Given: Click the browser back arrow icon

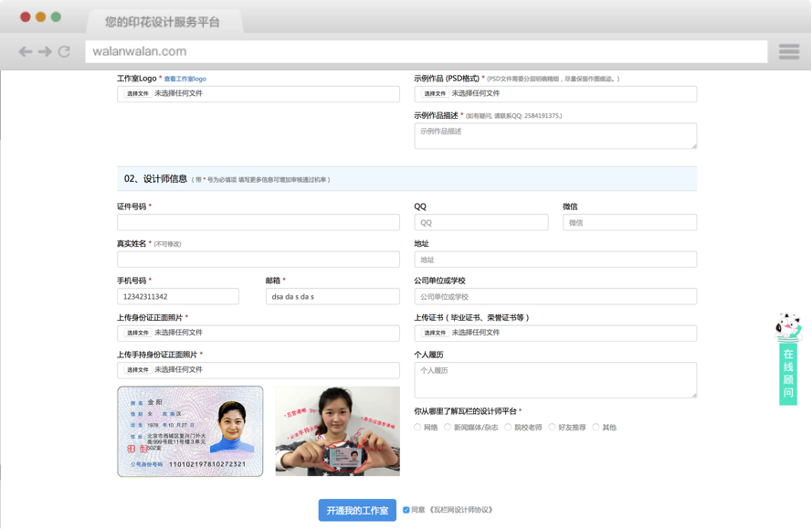Looking at the screenshot, I should pos(24,51).
